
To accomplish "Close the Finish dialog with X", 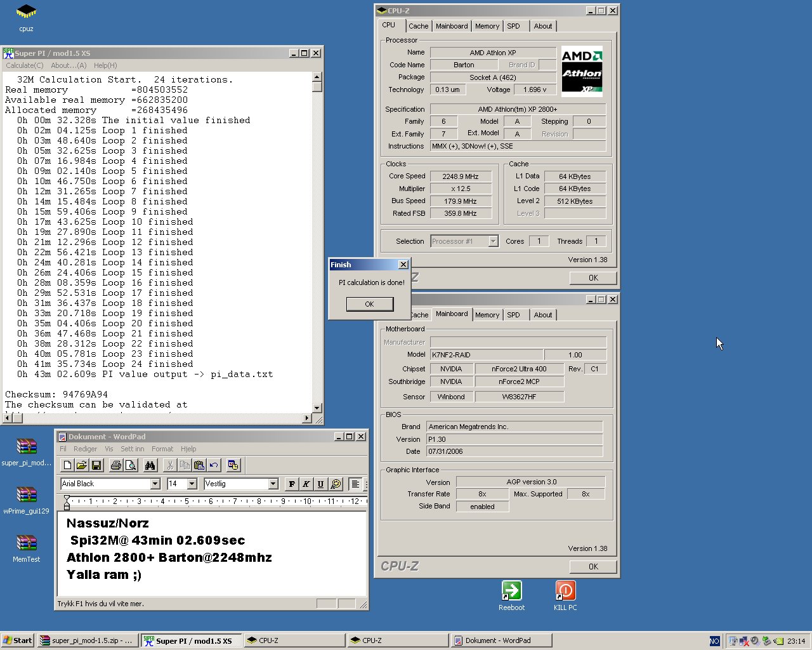I will pos(403,265).
